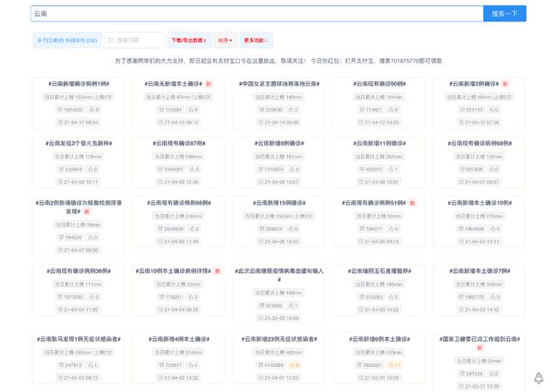
Task: Click the clock timestamp on #云南10例本土确诊病例详情# card
Action: [x=178, y=310]
